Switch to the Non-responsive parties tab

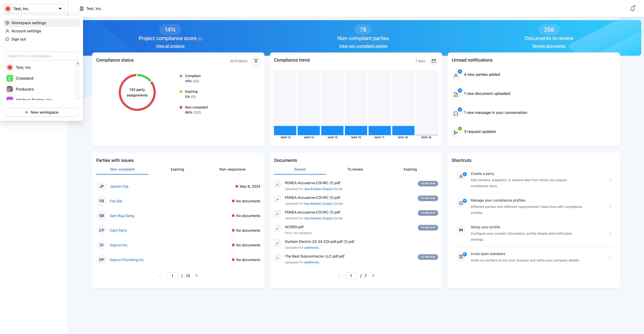pyautogui.click(x=232, y=169)
